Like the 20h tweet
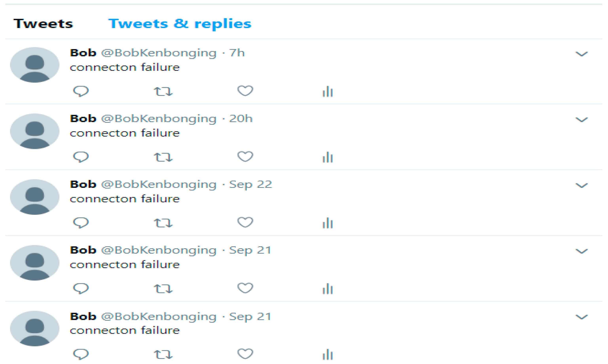 [x=245, y=156]
